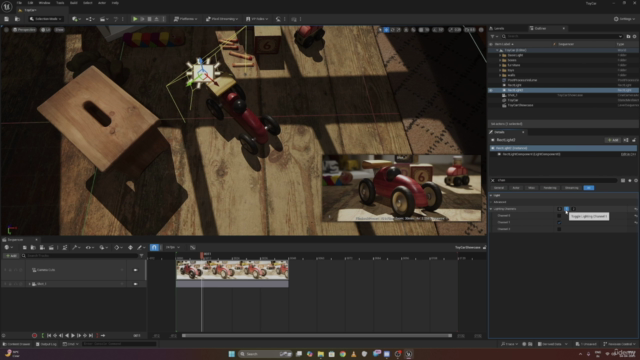Select PostProcessVolume in the Outliner
The height and width of the screenshot is (360, 640).
pyautogui.click(x=522, y=80)
